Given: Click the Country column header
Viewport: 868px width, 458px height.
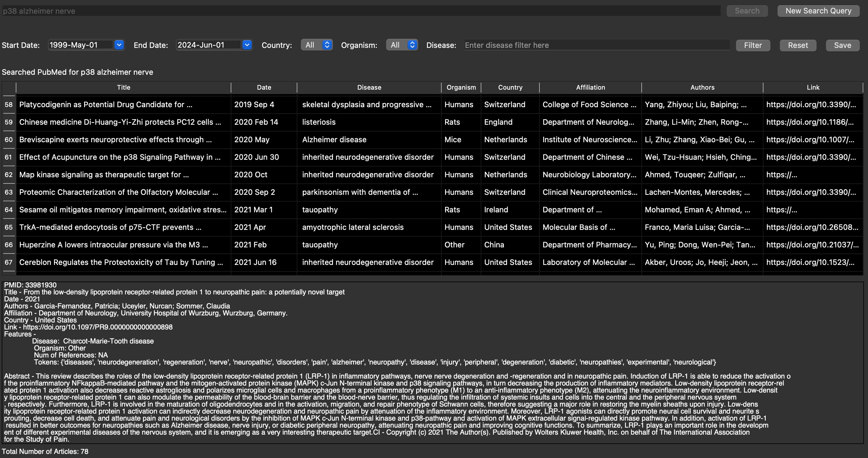Looking at the screenshot, I should click(x=510, y=87).
